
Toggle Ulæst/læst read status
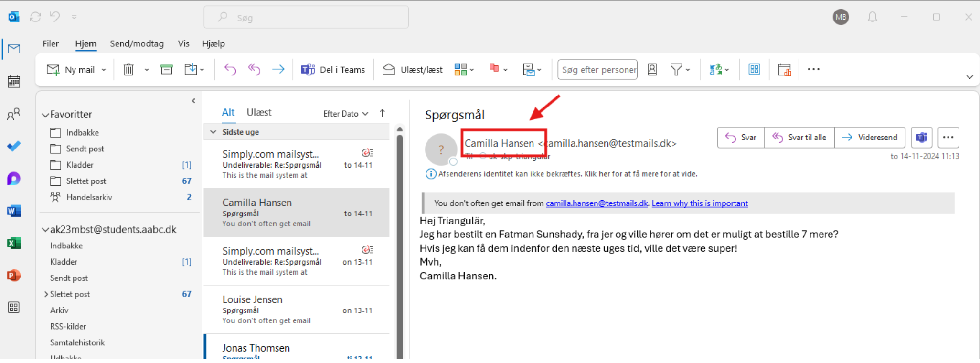[x=413, y=70]
